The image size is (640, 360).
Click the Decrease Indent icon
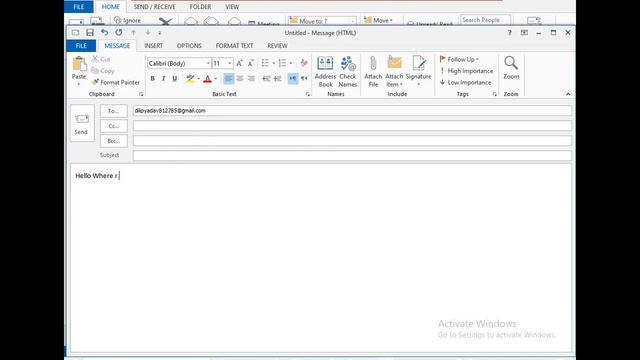(x=266, y=78)
